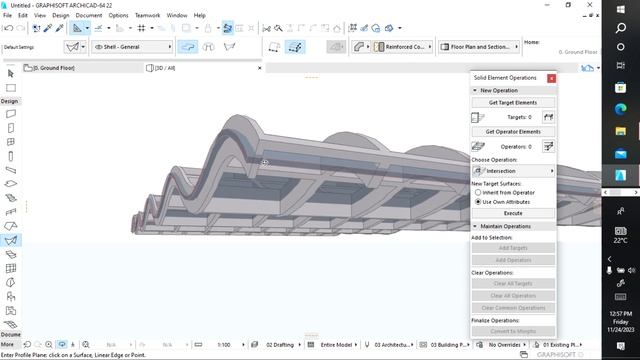Open the 1:100 scale dropdown

pos(224,345)
